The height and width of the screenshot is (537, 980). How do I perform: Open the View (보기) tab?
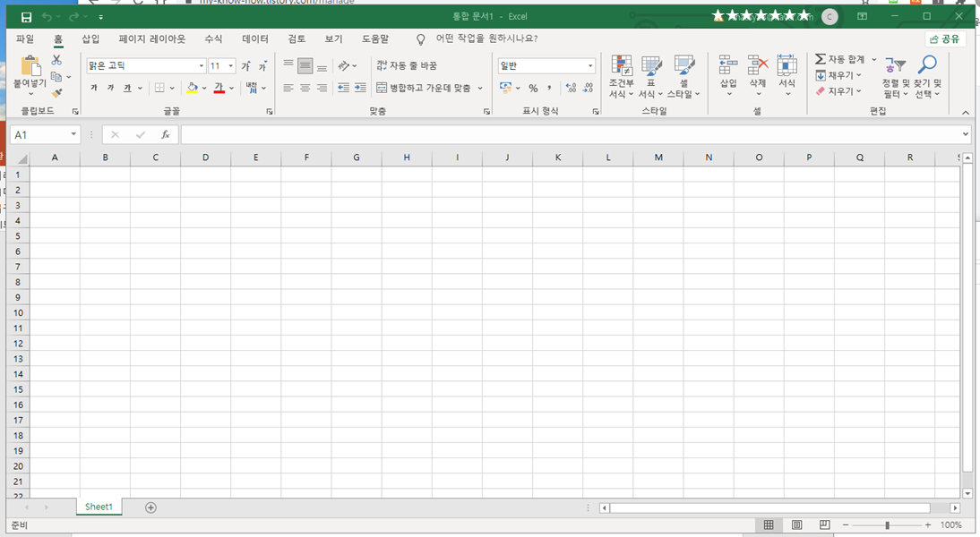point(333,38)
